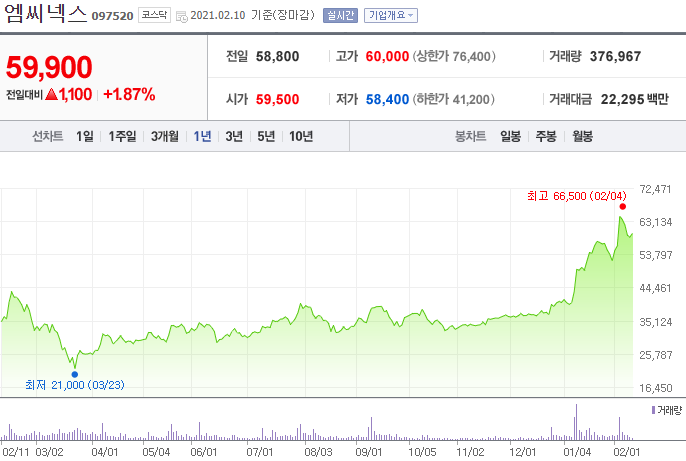The height and width of the screenshot is (461, 686).
Task: Click the calendar clock icon beside date
Action: click(182, 17)
